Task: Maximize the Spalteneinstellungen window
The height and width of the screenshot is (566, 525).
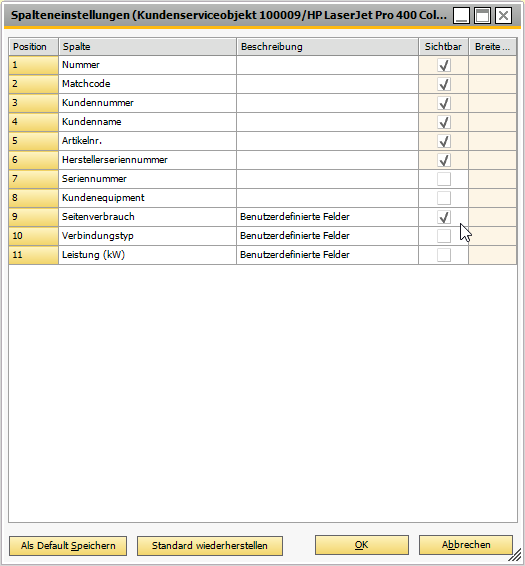Action: (482, 16)
